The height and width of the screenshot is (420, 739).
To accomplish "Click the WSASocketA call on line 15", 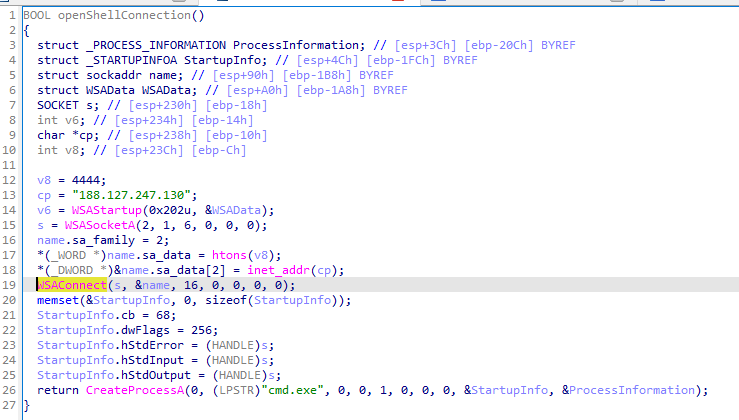I will coord(100,225).
